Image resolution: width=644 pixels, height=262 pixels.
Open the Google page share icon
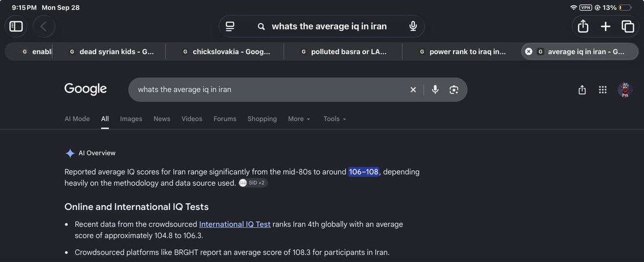(x=582, y=90)
